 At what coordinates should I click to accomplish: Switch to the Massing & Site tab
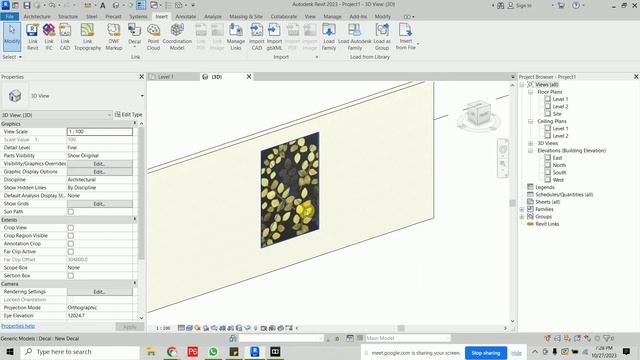point(246,16)
